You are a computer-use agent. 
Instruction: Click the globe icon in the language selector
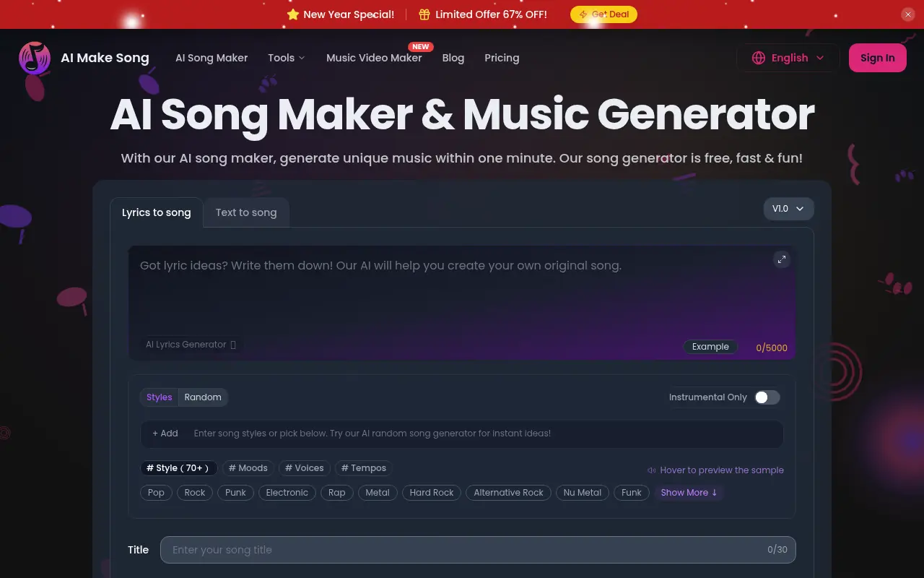coord(757,58)
